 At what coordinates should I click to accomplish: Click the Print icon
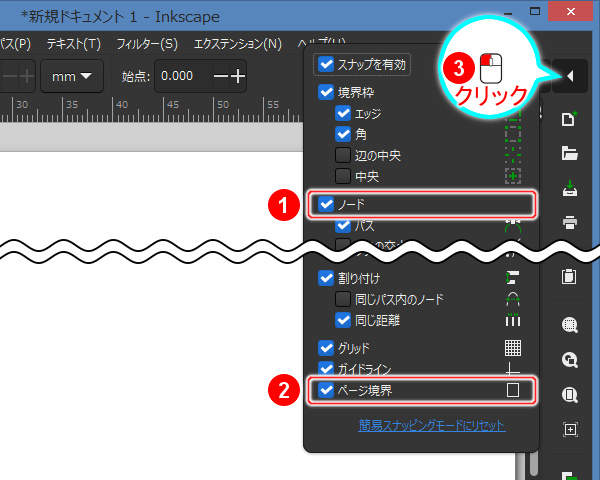pos(570,222)
